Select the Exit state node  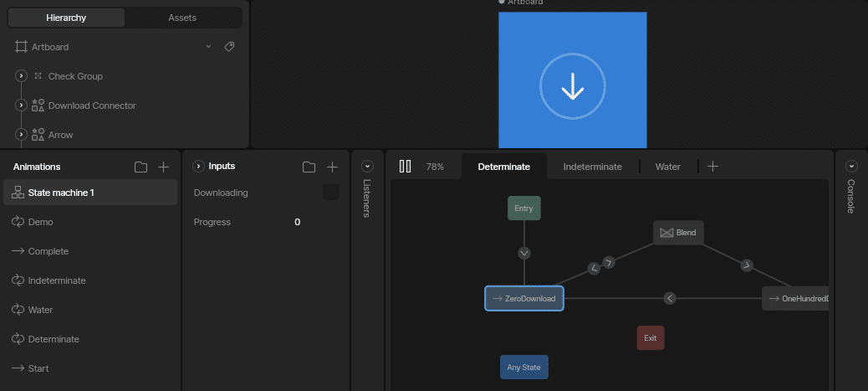point(651,337)
